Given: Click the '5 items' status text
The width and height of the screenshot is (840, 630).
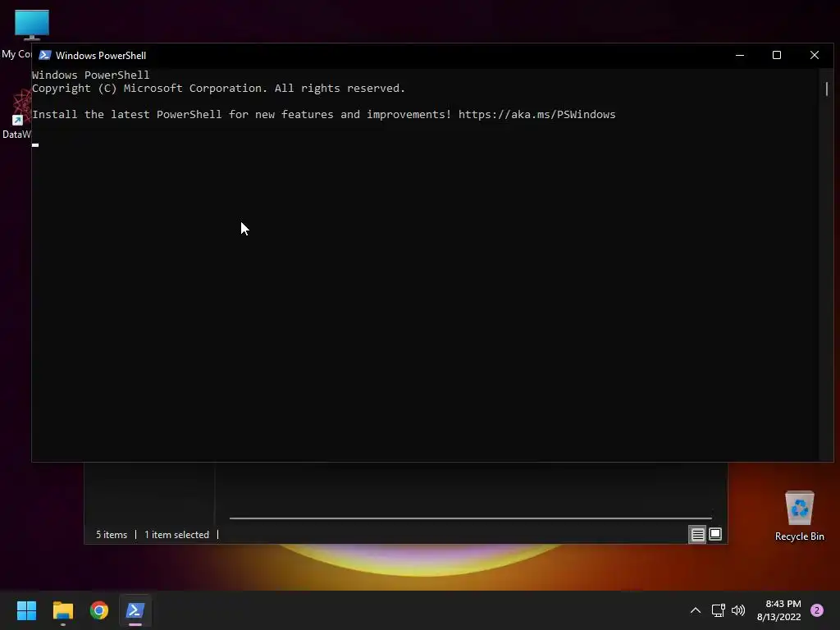Looking at the screenshot, I should click(x=112, y=535).
